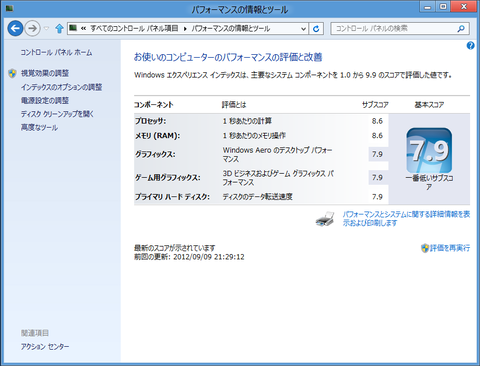
Task: Select すべてのコントロール パネル項目 in the breadcrumb
Action: (134, 29)
